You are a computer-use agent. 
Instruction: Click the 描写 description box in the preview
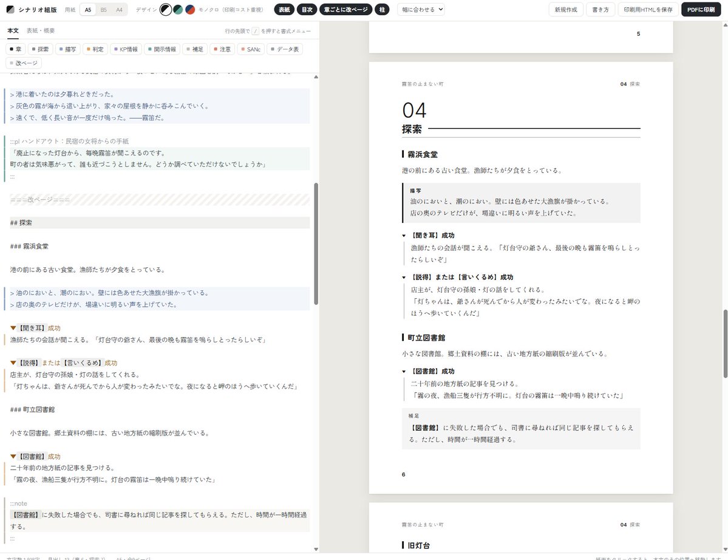pos(521,203)
